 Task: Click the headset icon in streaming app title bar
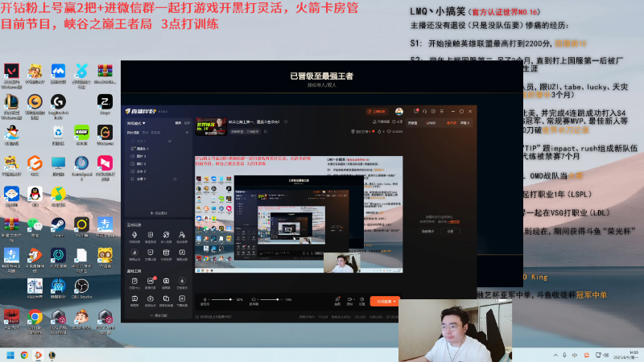click(x=425, y=111)
